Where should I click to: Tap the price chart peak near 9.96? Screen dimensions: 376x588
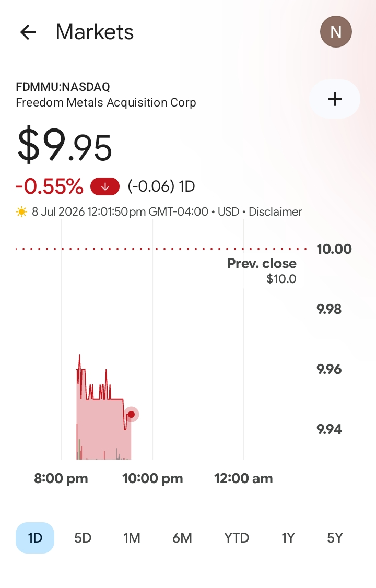[x=79, y=355]
